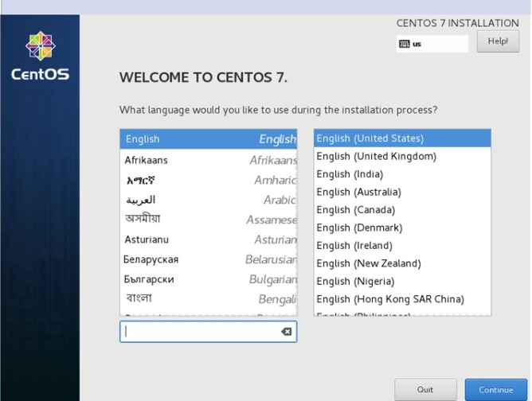
Task: Clear the language search field with the backspace icon
Action: 287,332
